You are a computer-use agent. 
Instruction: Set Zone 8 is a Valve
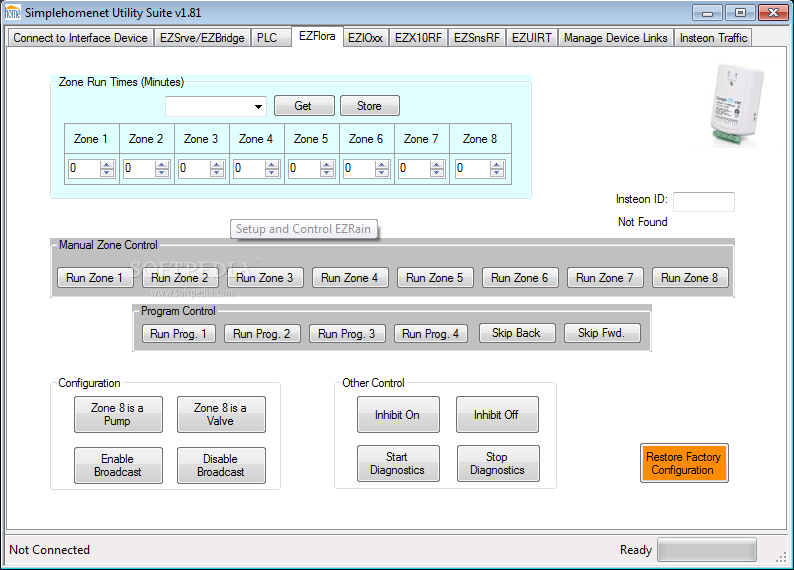[x=221, y=415]
